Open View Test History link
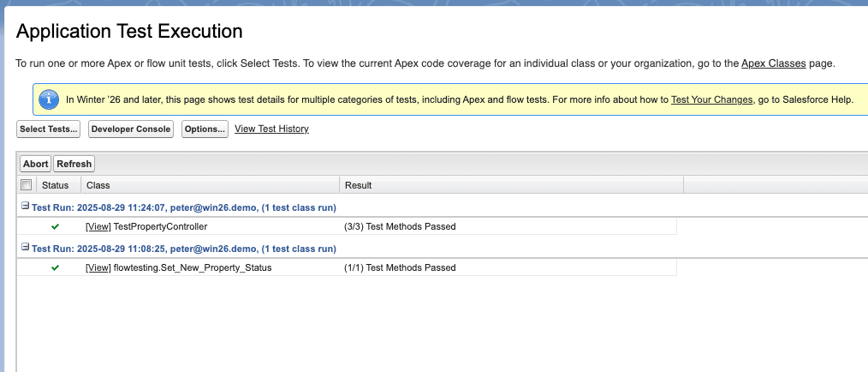Viewport: 868px width, 372px height. tap(271, 129)
